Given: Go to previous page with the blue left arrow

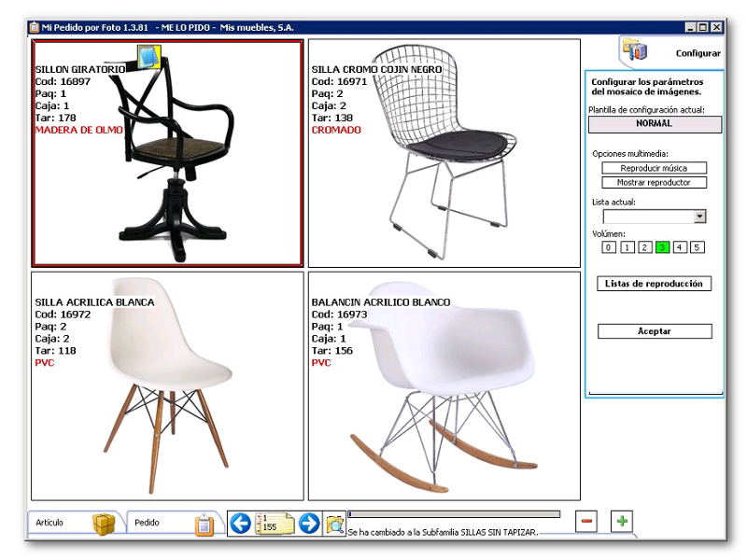Looking at the screenshot, I should [241, 524].
